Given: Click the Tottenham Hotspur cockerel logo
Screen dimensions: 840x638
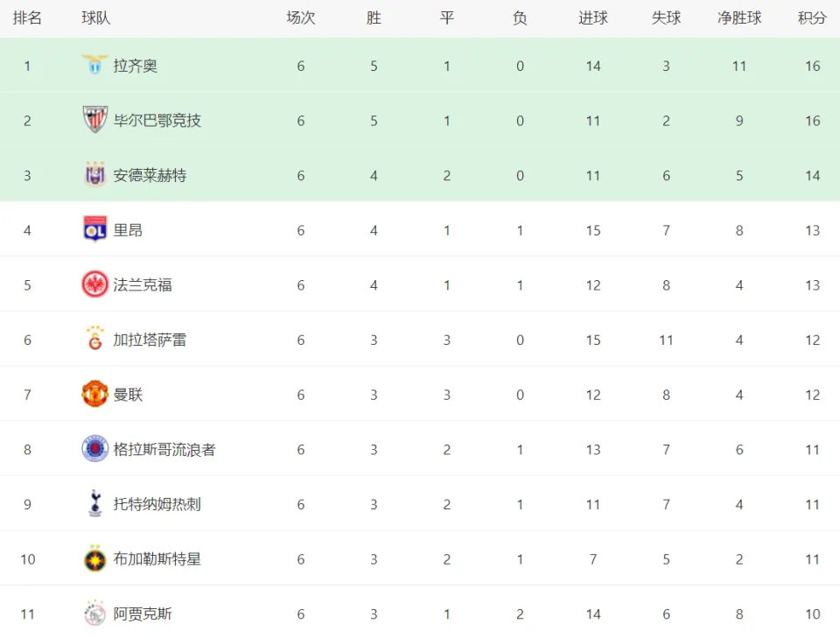Looking at the screenshot, I should [94, 503].
